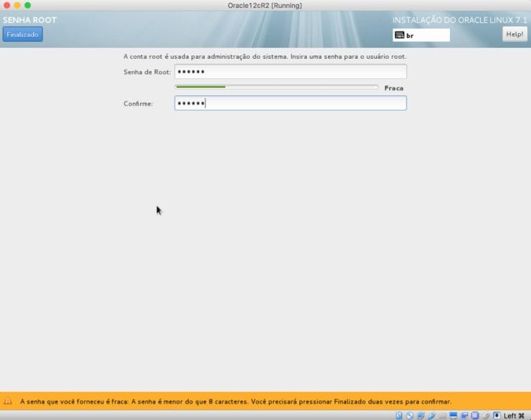Click the Left ⌘ host key indicator

click(x=514, y=416)
